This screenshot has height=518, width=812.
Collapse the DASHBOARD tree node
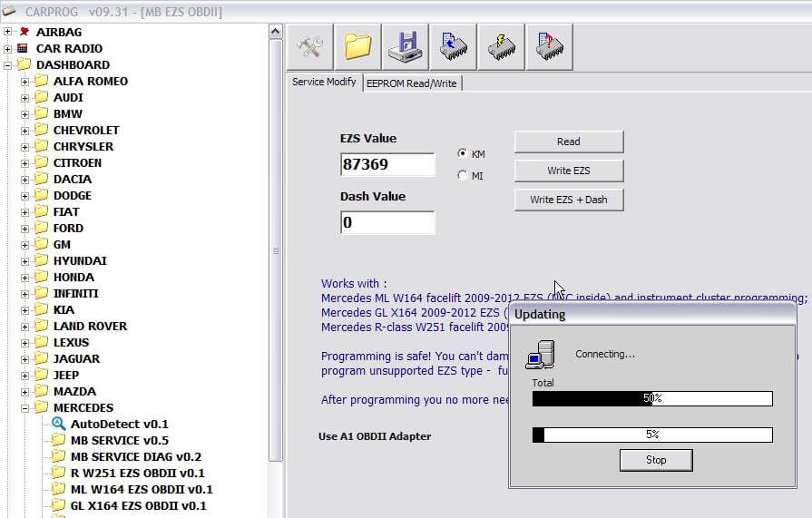pos(8,65)
